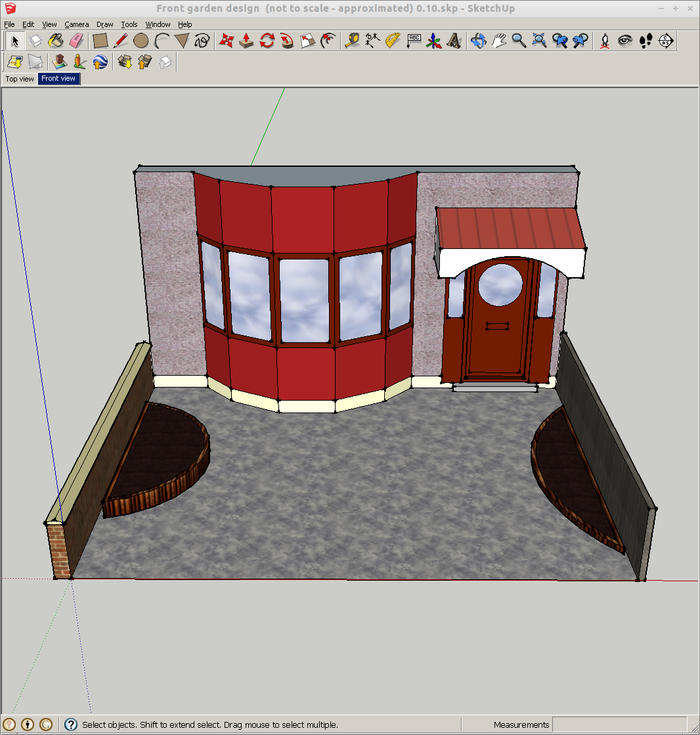Activate the Position Camera tool

click(x=604, y=41)
